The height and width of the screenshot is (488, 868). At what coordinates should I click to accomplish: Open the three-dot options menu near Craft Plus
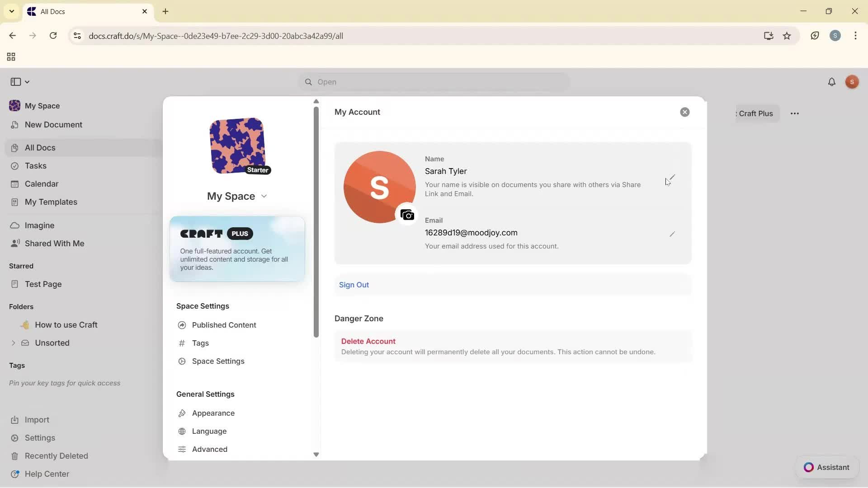coord(795,113)
